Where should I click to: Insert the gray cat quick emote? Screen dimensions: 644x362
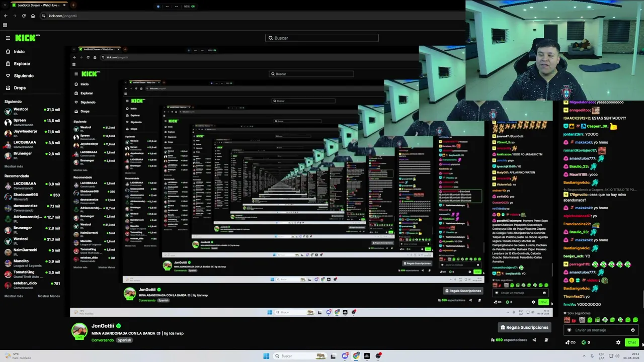[x=582, y=320]
